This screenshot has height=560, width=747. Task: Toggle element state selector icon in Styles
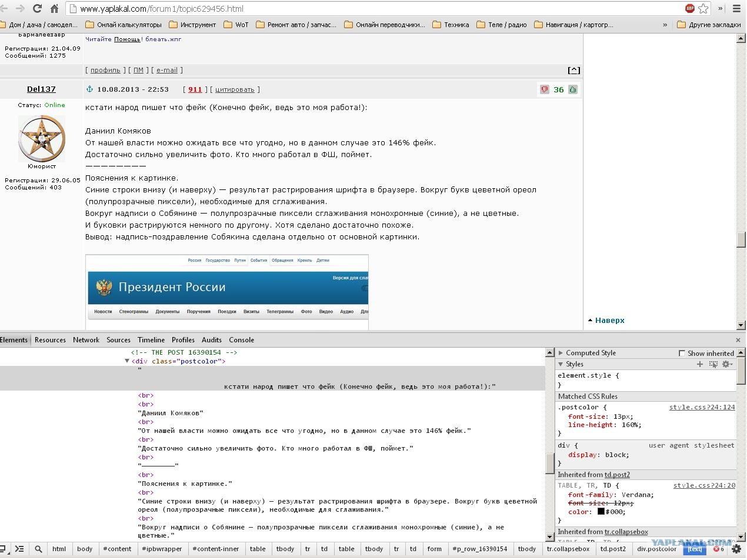click(713, 364)
